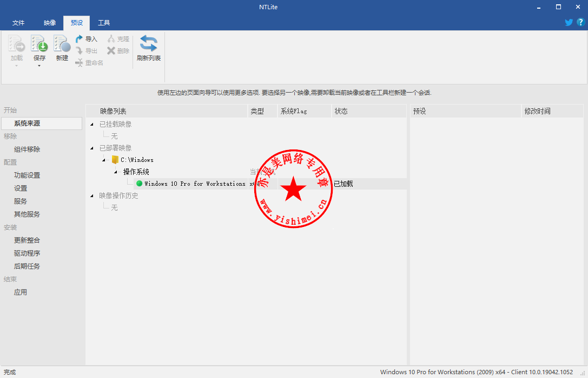This screenshot has height=378, width=588.
Task: Select the 预设 ribbon tab
Action: (x=76, y=23)
